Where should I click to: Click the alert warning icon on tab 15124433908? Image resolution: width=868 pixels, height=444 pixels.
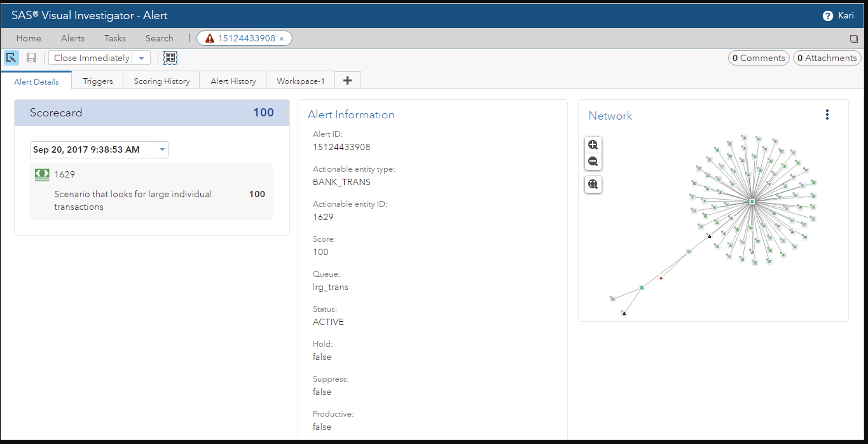tap(209, 38)
